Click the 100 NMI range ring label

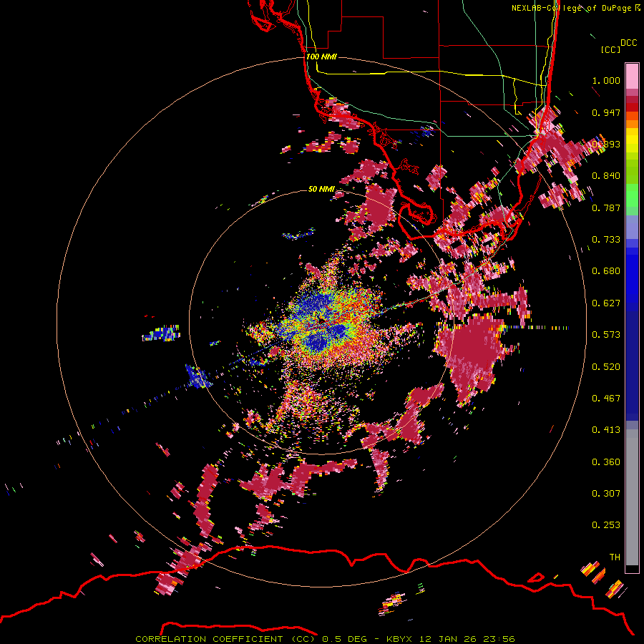pyautogui.click(x=321, y=57)
